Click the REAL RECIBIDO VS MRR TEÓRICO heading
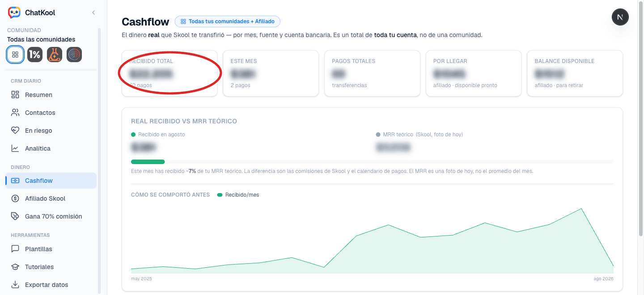Viewport: 644px width, 295px height. click(x=184, y=121)
